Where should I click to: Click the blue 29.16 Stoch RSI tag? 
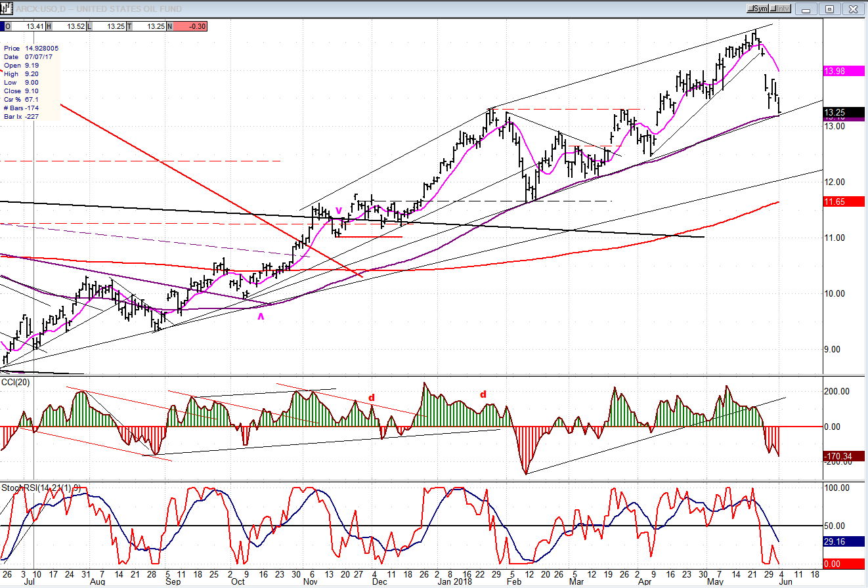[843, 543]
